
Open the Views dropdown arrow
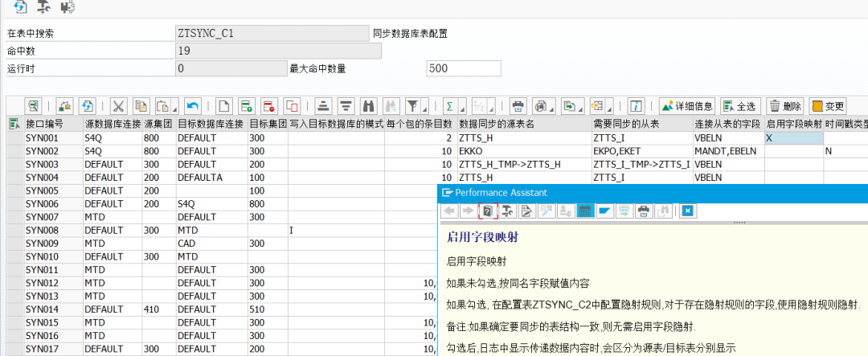(552, 108)
